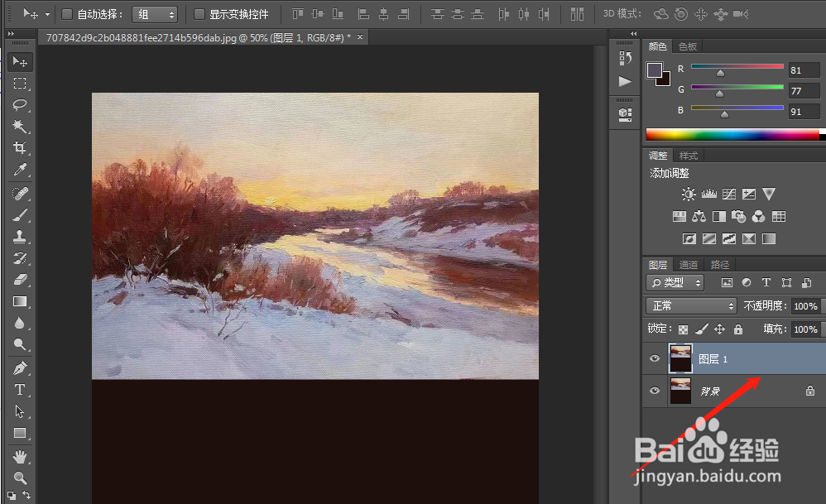826x504 pixels.
Task: Click the 不透明度 100% field
Action: [806, 306]
